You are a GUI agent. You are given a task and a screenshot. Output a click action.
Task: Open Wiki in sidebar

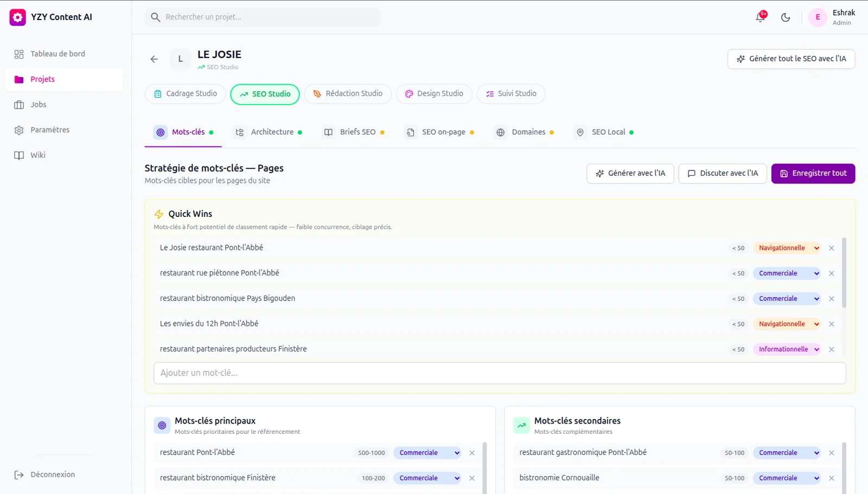coord(64,156)
